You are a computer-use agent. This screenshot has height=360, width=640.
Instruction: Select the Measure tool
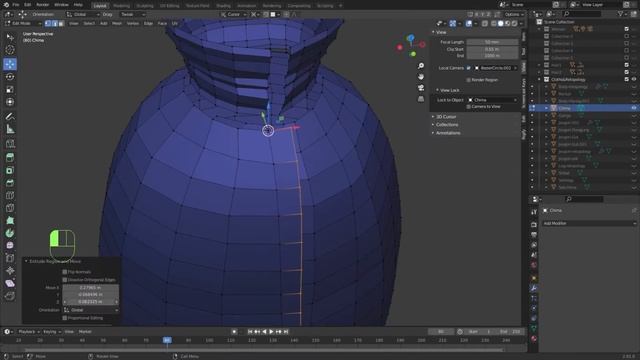pyautogui.click(x=10, y=129)
